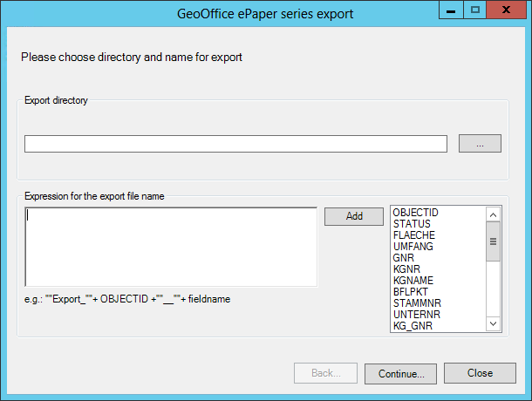Click Continue... to proceed with export
This screenshot has height=401, width=532.
pos(400,373)
